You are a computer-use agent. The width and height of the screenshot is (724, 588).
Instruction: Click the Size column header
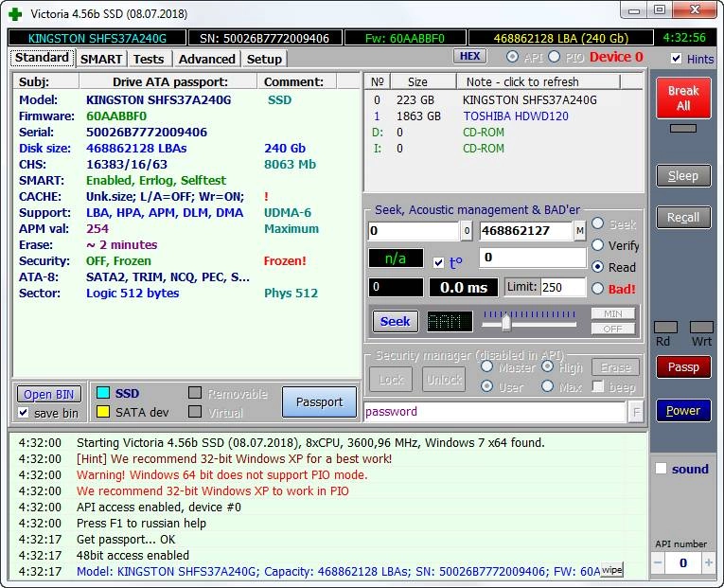click(x=423, y=81)
